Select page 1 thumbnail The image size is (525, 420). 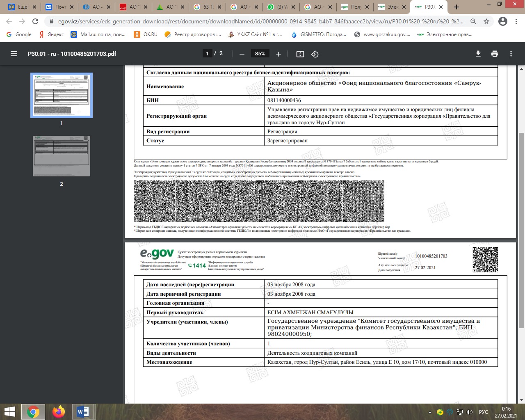pos(62,95)
